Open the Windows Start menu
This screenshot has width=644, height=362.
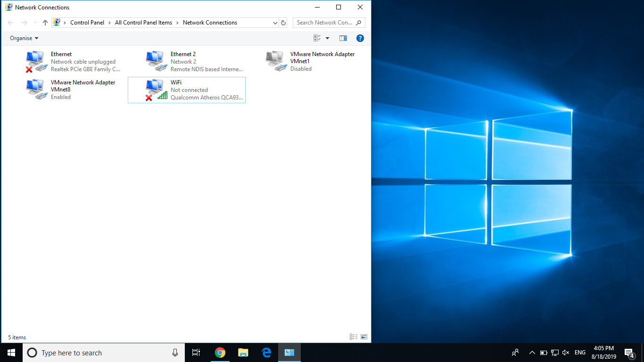pos(11,353)
